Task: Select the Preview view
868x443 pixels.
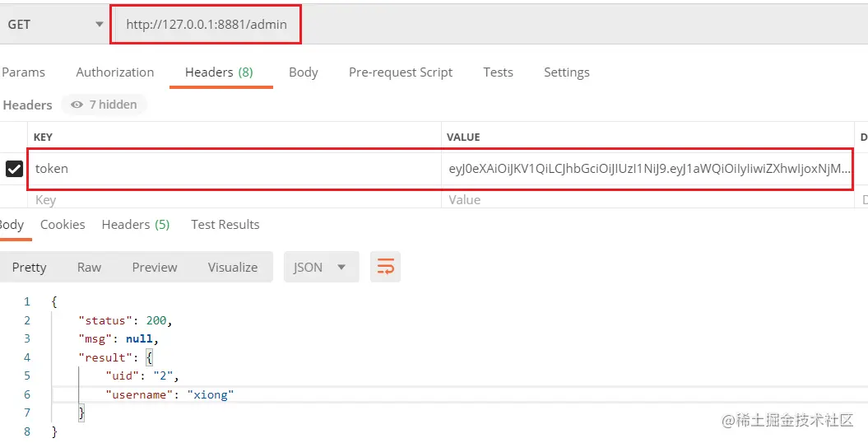Action: pos(155,268)
